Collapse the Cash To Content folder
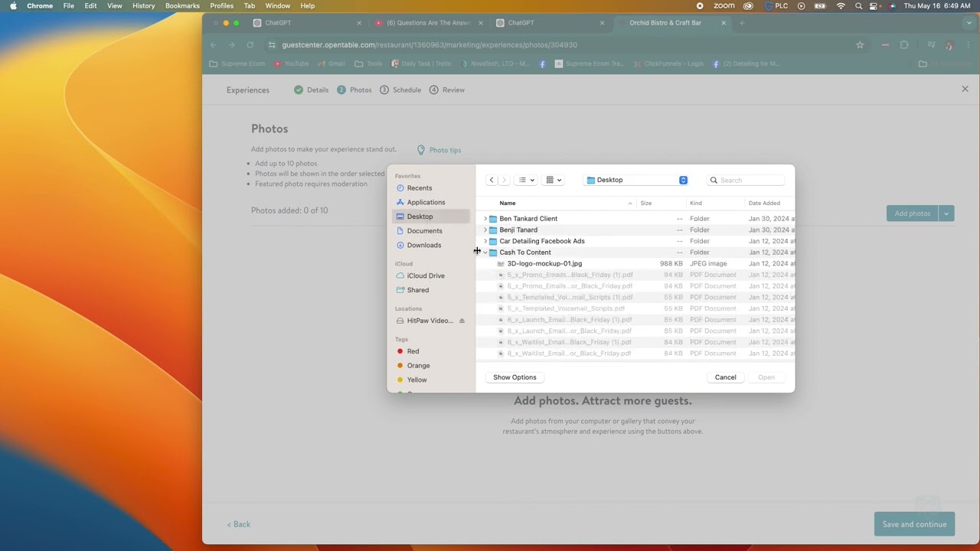This screenshot has height=551, width=980. point(485,253)
